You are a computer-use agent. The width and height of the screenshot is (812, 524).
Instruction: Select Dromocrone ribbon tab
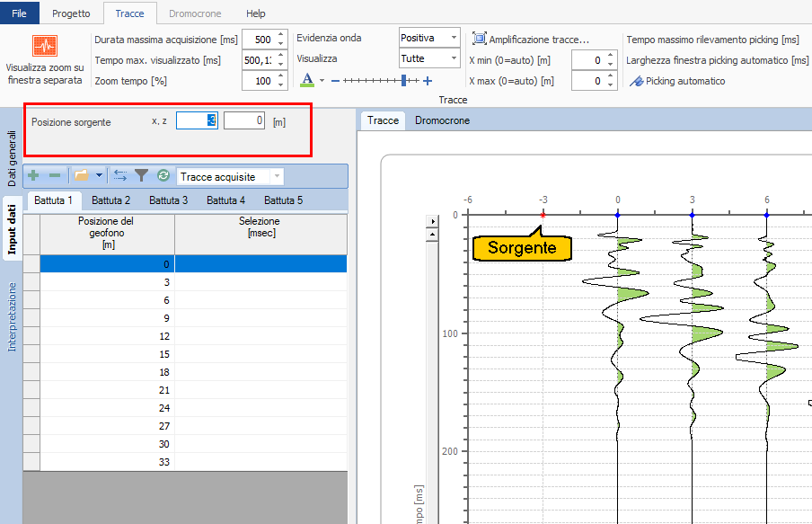[x=195, y=13]
